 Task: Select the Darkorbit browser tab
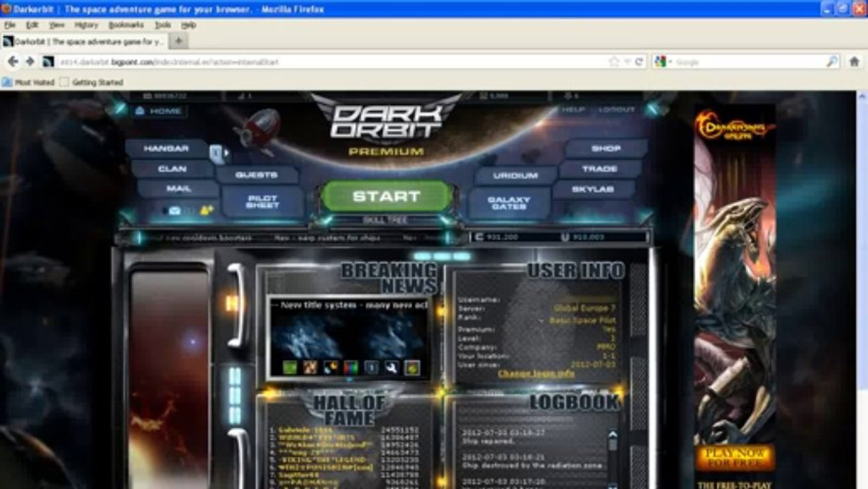pyautogui.click(x=83, y=41)
